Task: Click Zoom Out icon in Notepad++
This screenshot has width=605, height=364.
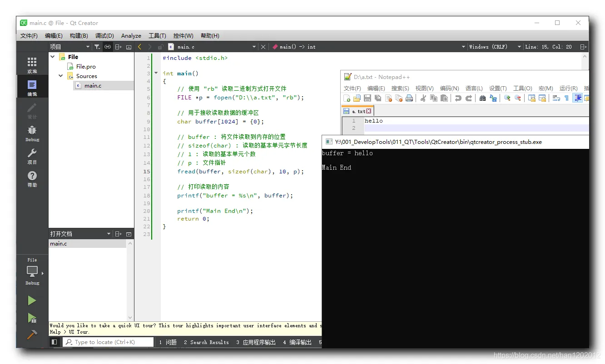Action: [518, 98]
